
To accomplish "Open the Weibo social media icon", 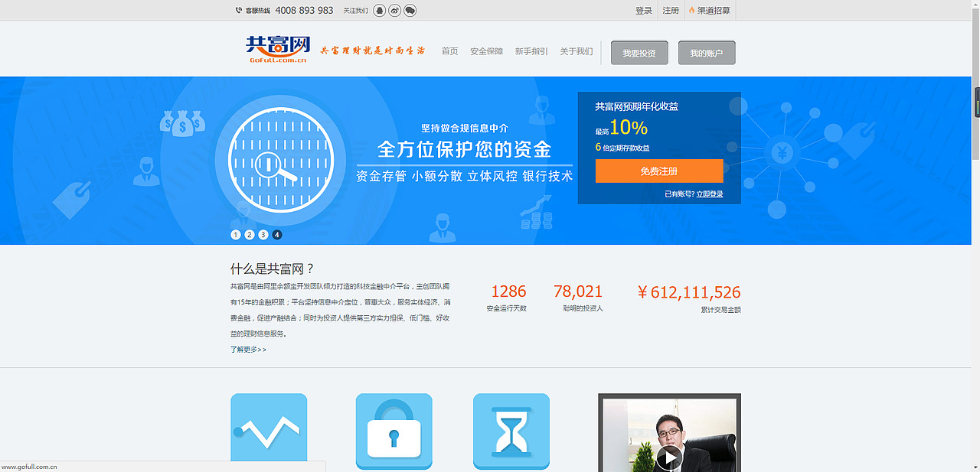I will [394, 10].
